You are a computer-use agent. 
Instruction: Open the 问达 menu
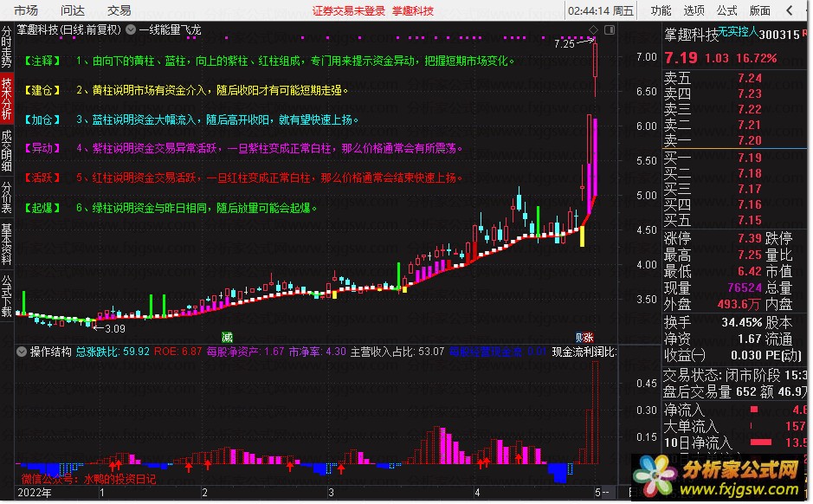73,10
